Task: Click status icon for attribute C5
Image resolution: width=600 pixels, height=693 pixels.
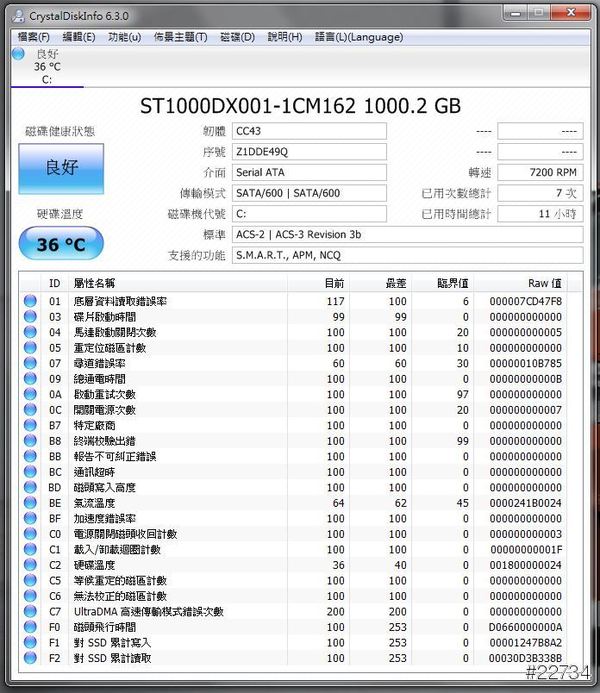Action: (30, 580)
